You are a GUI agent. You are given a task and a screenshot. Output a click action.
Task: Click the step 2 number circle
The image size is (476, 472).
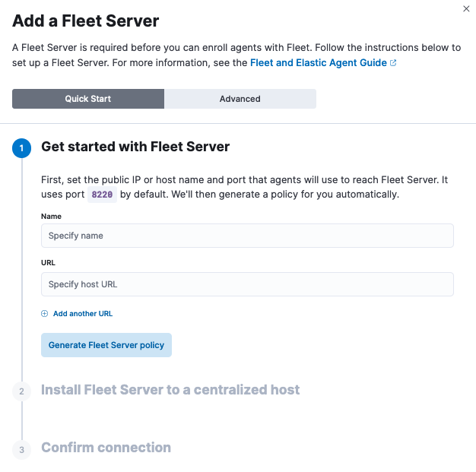click(22, 391)
